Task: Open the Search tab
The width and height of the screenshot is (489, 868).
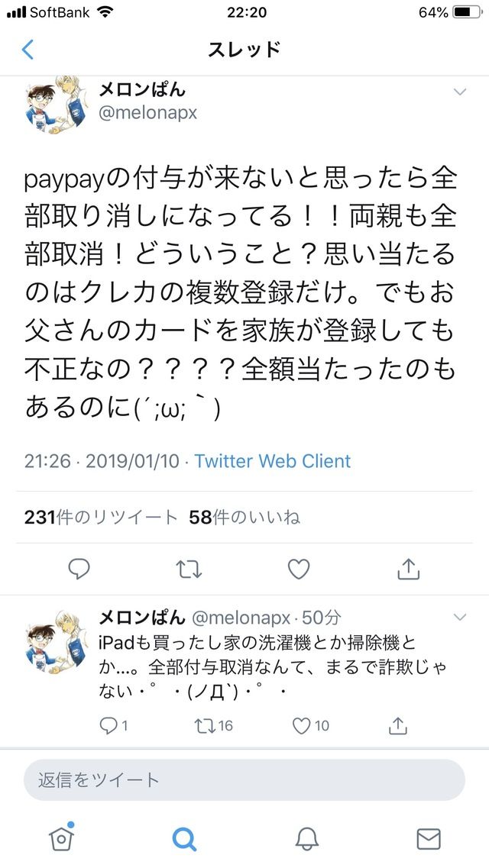Action: coord(184,839)
